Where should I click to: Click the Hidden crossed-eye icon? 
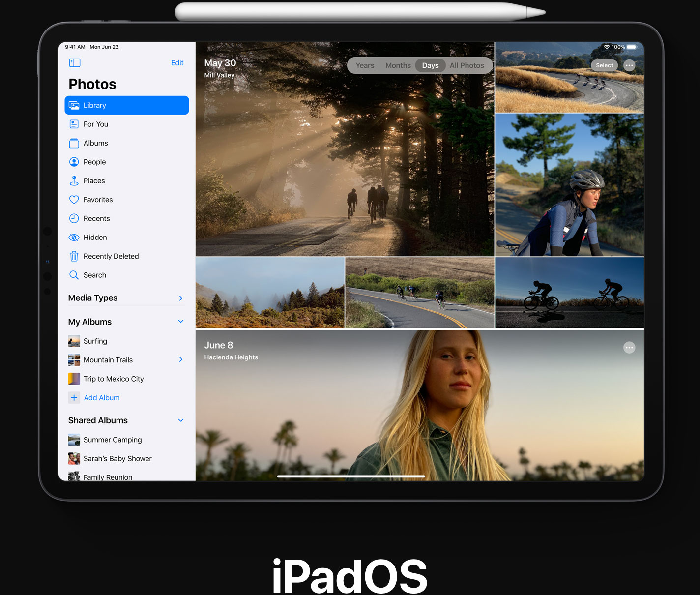tap(74, 238)
